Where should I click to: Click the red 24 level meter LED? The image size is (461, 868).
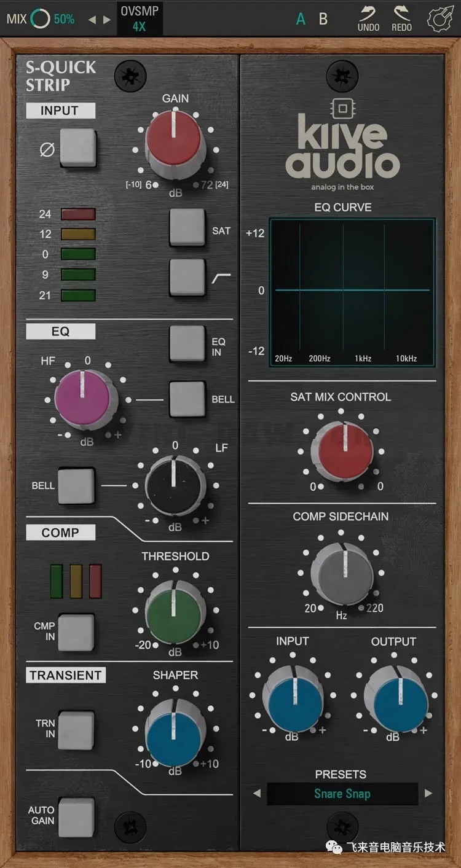click(x=78, y=214)
